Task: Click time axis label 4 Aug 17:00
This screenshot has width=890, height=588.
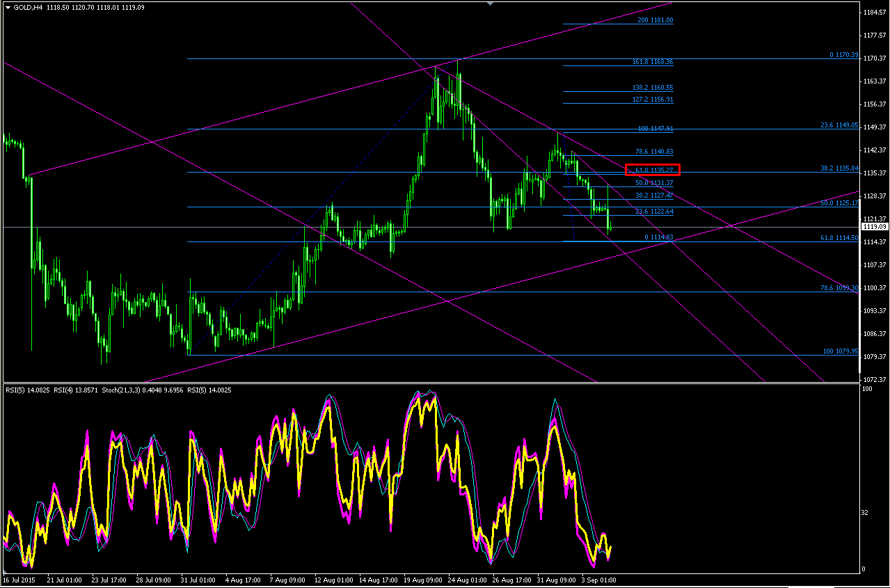Action: (244, 579)
